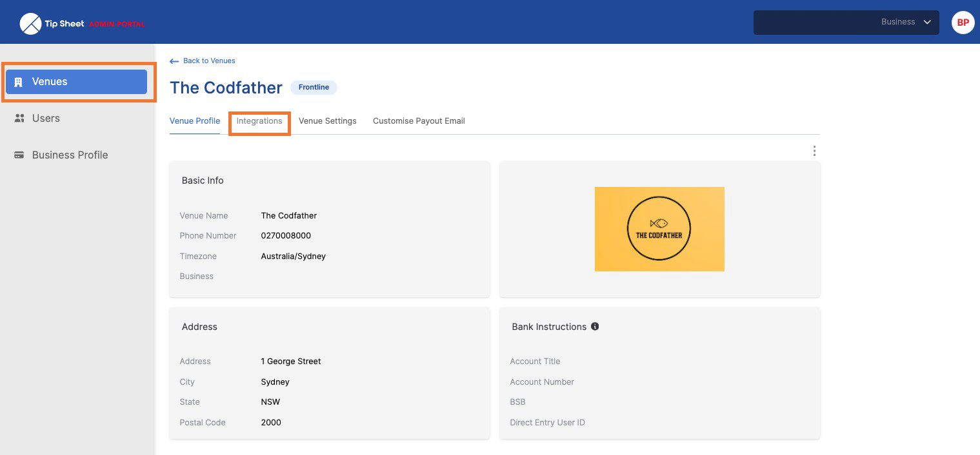Click the Venues sidebar button
Viewport: 980px width, 455px height.
click(x=76, y=82)
